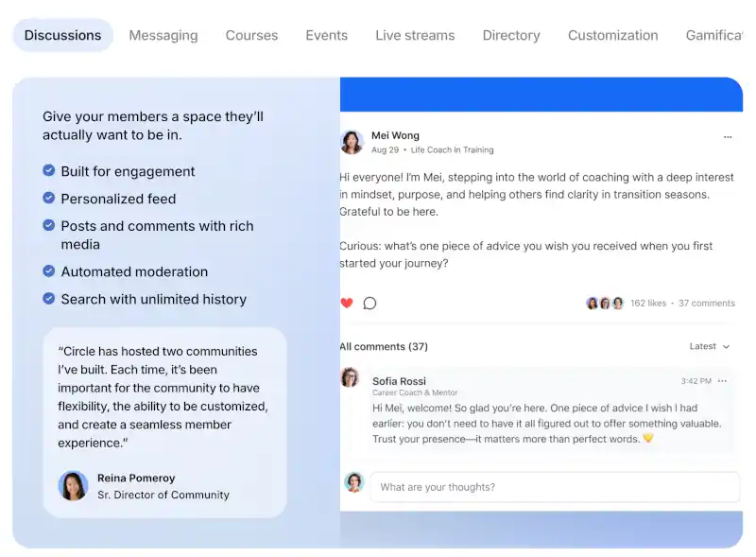Click the 162 likes count
Screen dimensions: 756x557
648,304
